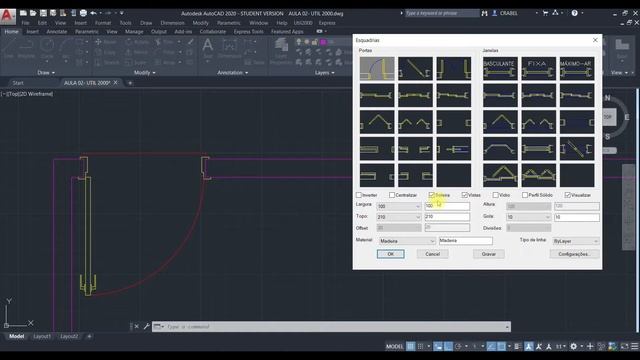Select the MAXIMO-AR window thumbnail
The width and height of the screenshot is (640, 360).
click(x=576, y=68)
